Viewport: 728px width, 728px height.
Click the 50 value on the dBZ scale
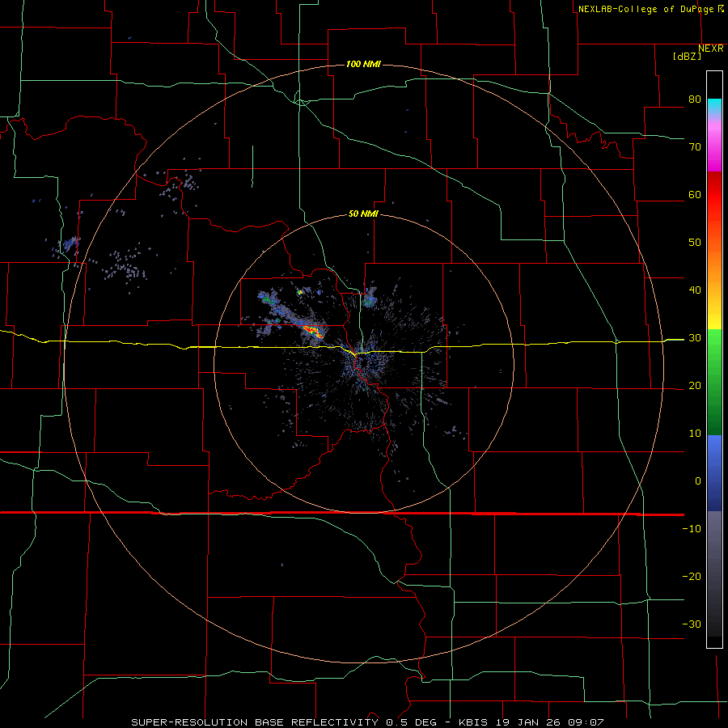click(695, 243)
